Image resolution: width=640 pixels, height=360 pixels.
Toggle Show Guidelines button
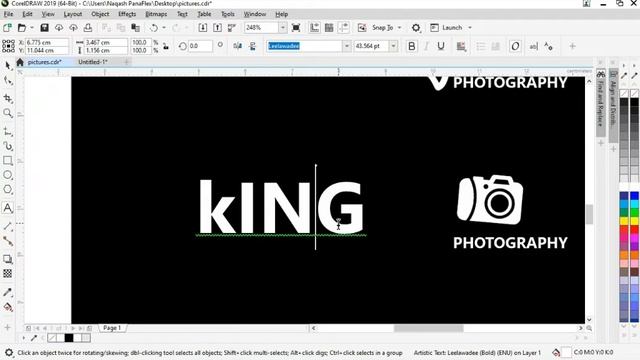pos(344,28)
